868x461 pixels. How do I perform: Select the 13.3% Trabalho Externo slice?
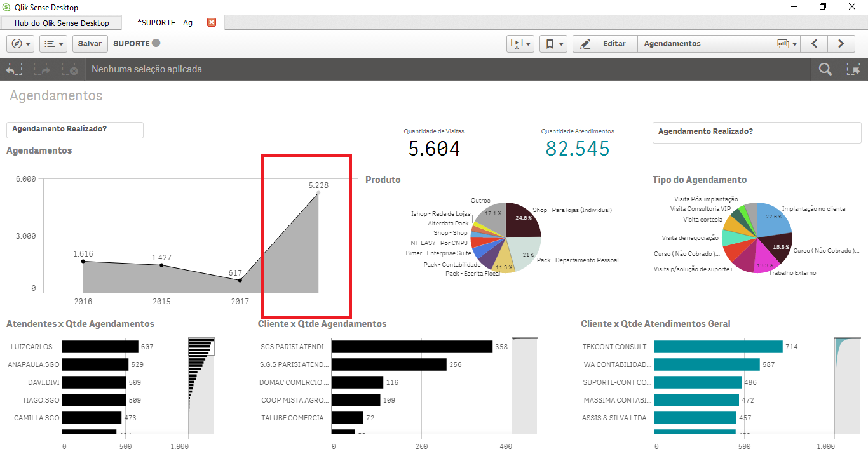(766, 260)
